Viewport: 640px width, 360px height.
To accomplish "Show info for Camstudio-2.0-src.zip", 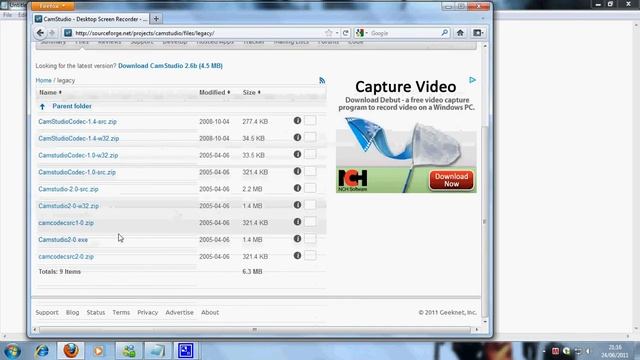I will tap(297, 188).
